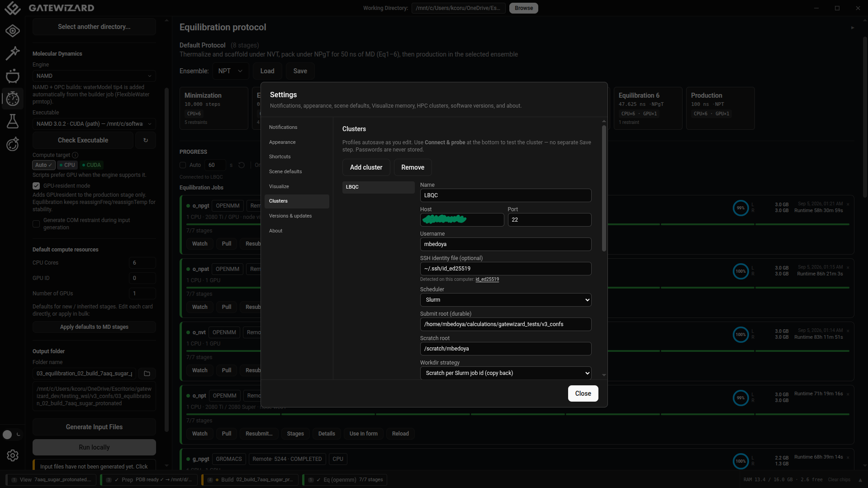This screenshot has height=488, width=868.
Task: Dismiss the o_npat job with its x
Action: tap(848, 268)
